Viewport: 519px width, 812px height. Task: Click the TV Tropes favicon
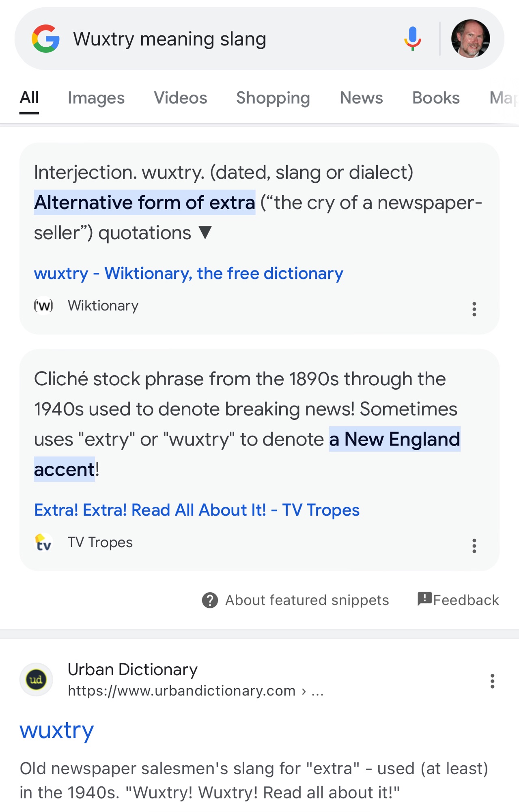pos(43,542)
